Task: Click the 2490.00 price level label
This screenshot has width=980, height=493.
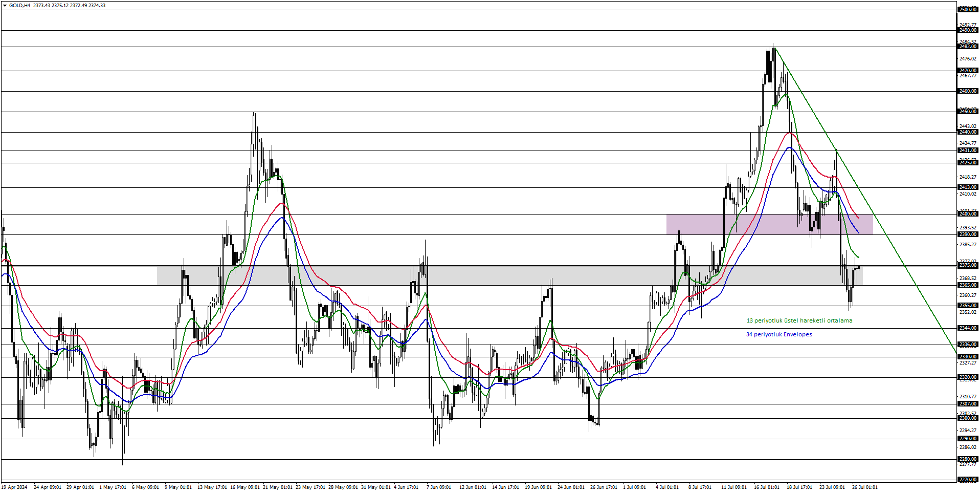Action: point(968,30)
